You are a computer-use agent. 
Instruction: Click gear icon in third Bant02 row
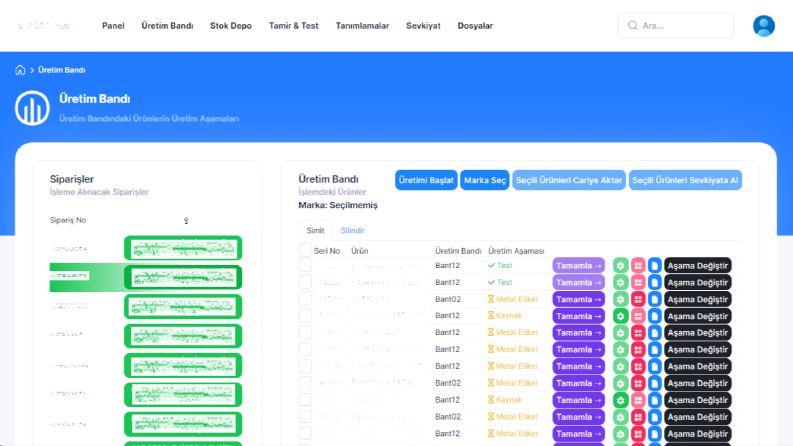[621, 417]
